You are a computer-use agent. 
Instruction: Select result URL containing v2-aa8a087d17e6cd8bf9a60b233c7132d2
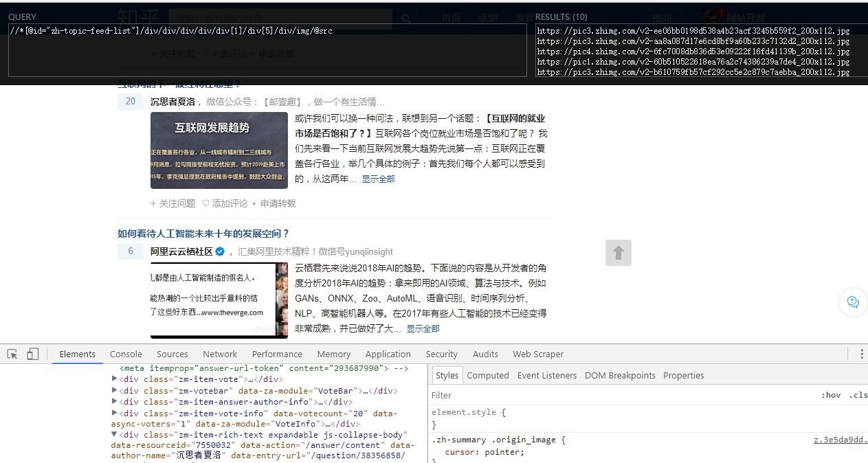coord(693,41)
